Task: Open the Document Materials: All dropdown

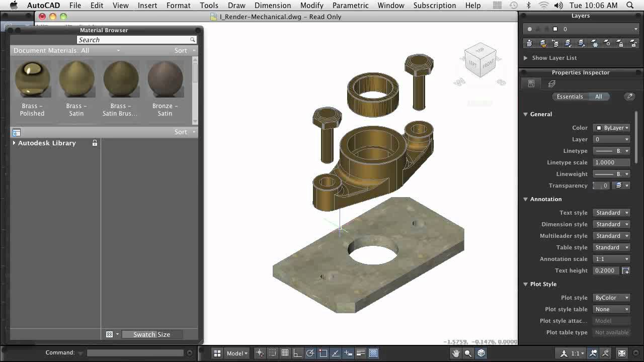Action: [x=67, y=50]
